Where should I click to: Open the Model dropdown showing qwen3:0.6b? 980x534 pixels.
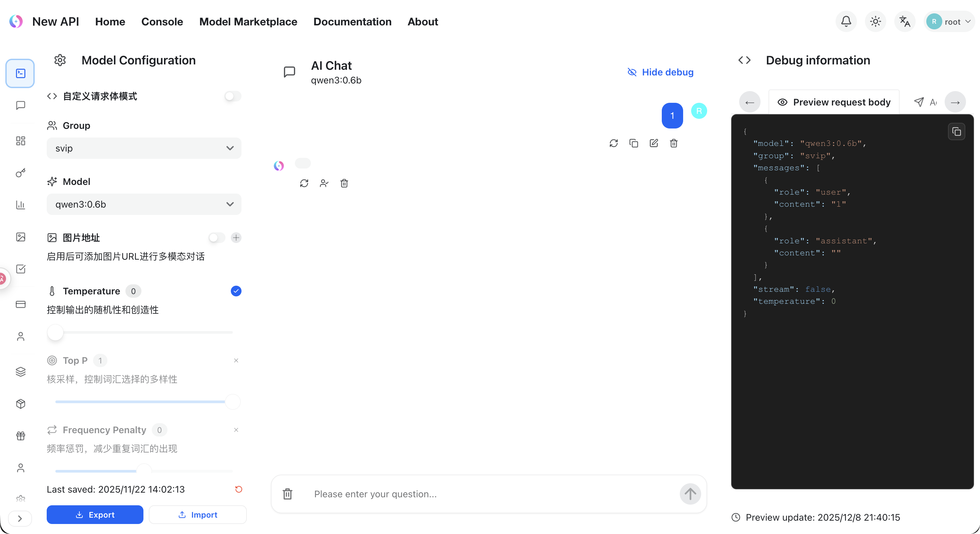[x=144, y=204]
